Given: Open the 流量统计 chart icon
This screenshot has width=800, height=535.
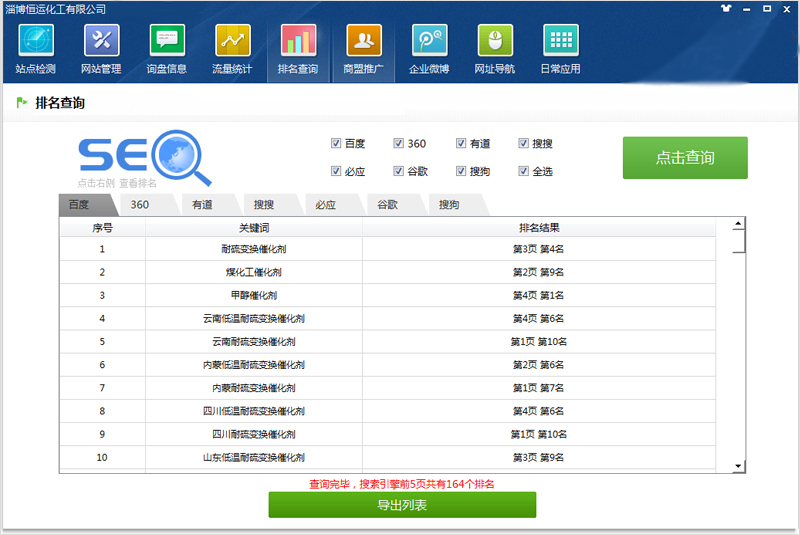Looking at the screenshot, I should pyautogui.click(x=233, y=40).
